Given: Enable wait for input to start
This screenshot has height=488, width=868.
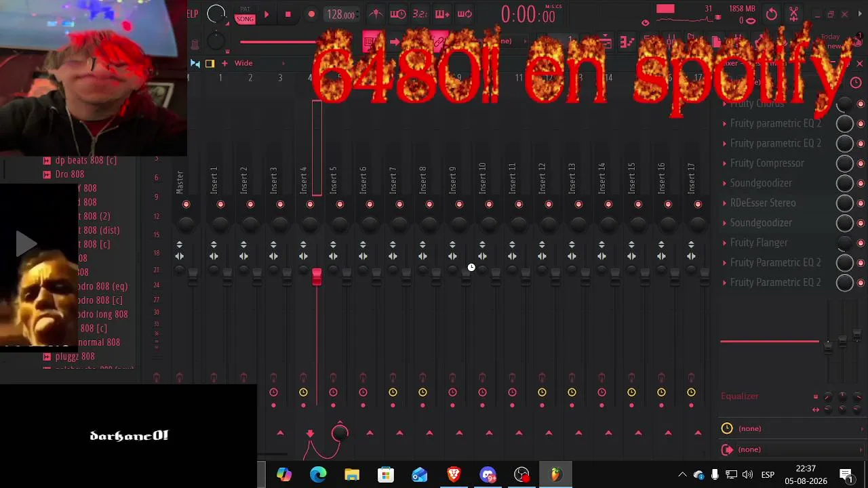Looking at the screenshot, I should [398, 14].
